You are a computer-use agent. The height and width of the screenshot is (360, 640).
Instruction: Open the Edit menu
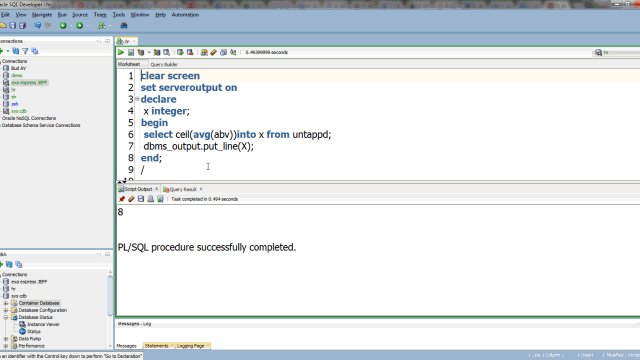[5, 15]
